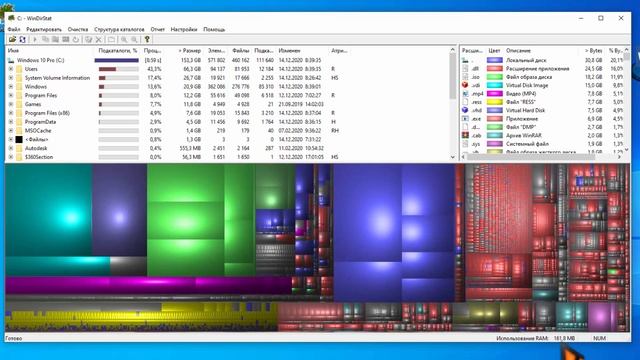This screenshot has width=640, height=360.
Task: Expand the ProgramData folder node
Action: pos(11,122)
